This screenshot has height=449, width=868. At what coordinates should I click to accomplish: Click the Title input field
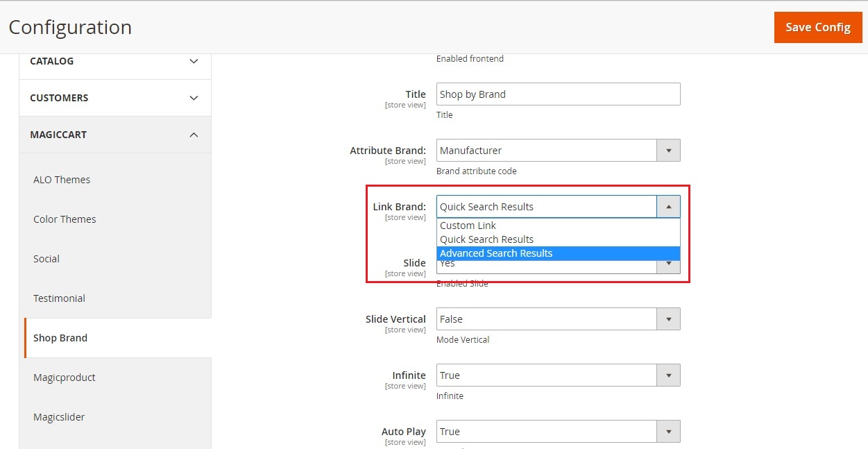click(x=558, y=94)
